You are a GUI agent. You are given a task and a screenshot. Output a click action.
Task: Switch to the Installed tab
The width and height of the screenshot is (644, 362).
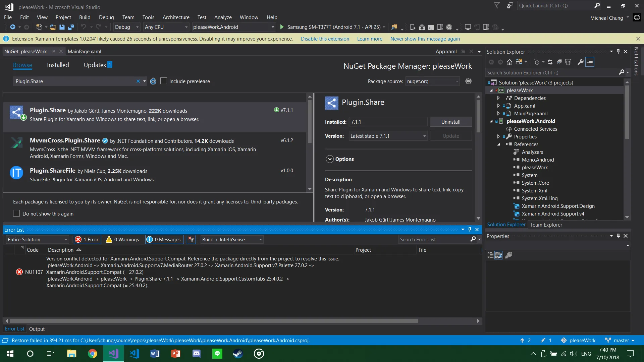click(x=58, y=65)
